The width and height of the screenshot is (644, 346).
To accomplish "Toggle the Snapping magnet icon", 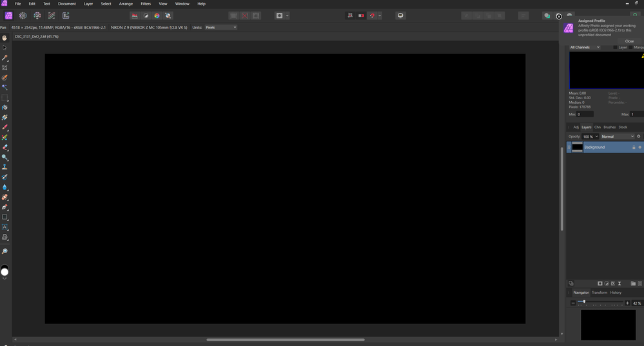I will 372,15.
